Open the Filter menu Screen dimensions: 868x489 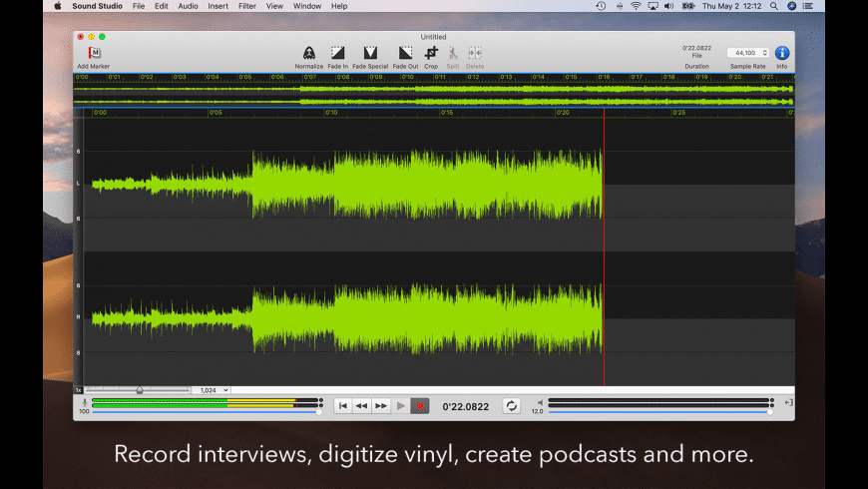pyautogui.click(x=246, y=6)
